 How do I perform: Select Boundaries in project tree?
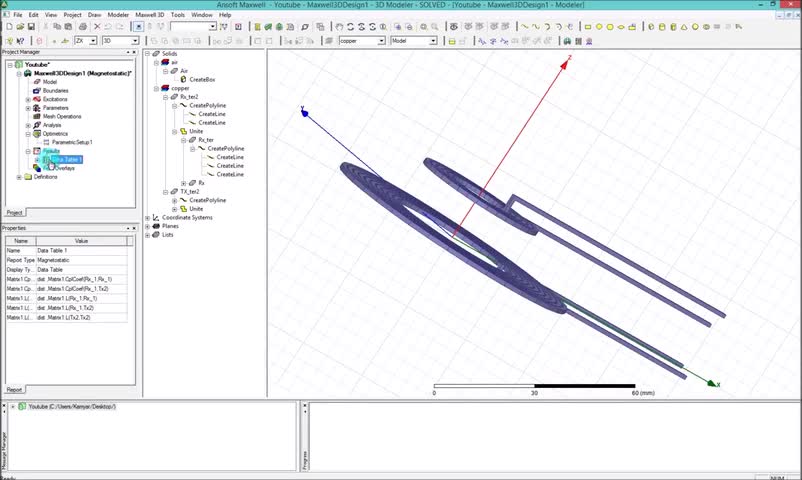56,91
